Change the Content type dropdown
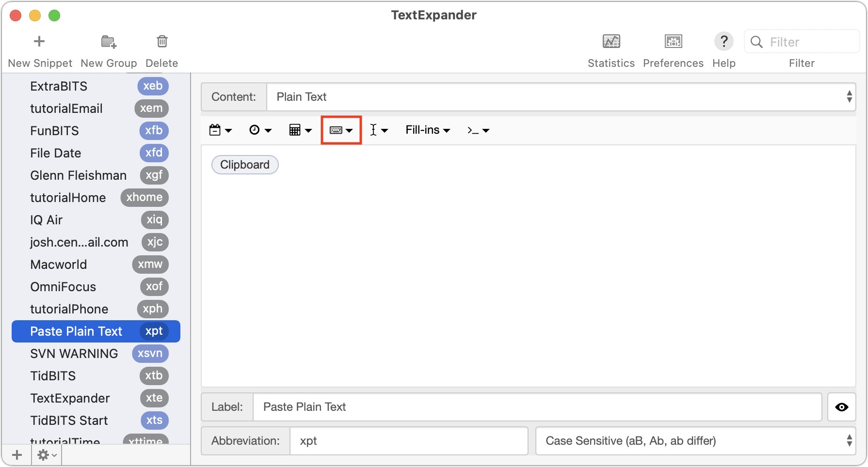868x467 pixels. click(561, 97)
